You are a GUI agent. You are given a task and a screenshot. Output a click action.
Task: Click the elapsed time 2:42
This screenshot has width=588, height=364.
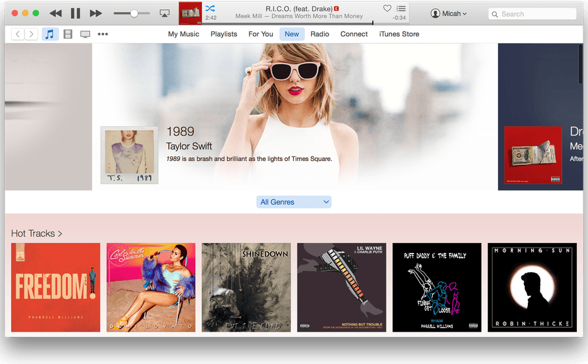[x=211, y=17]
